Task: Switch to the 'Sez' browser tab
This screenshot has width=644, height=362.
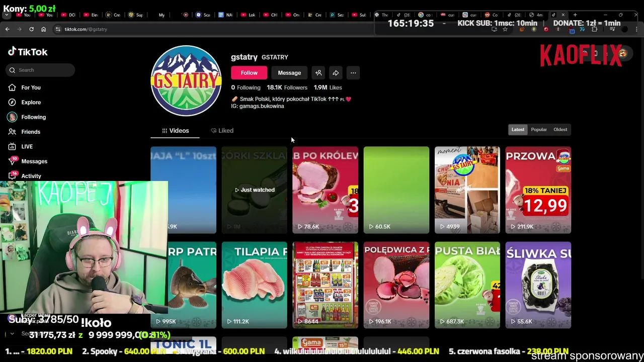Action: coord(337,15)
